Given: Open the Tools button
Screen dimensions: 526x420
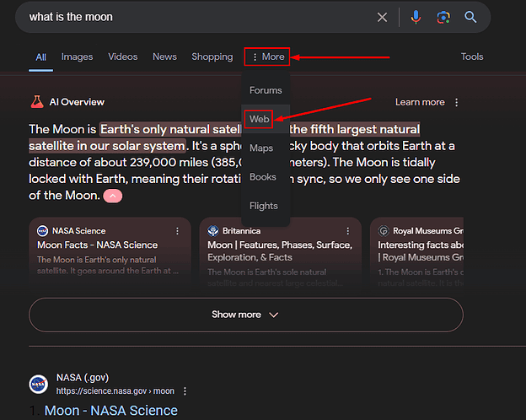Looking at the screenshot, I should pyautogui.click(x=472, y=57).
